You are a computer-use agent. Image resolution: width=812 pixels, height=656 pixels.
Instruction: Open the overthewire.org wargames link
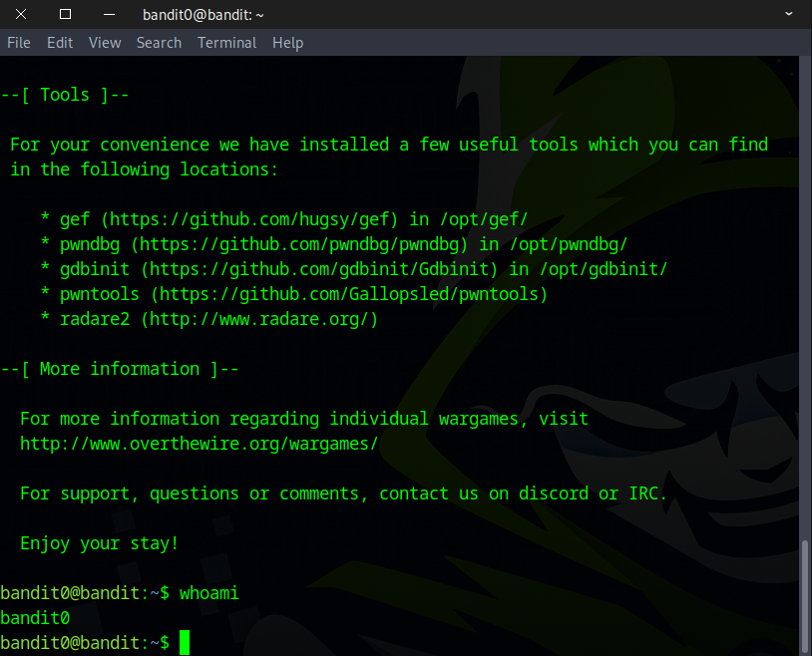coord(199,444)
